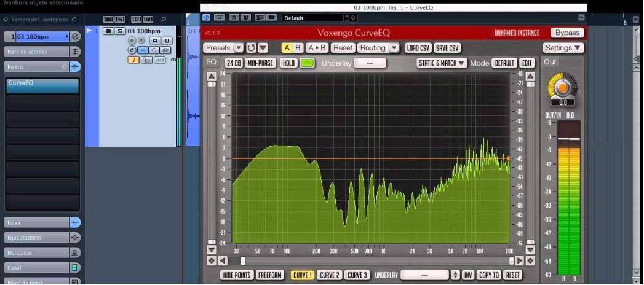
Task: Open the Presets dropdown arrow
Action: (238, 48)
